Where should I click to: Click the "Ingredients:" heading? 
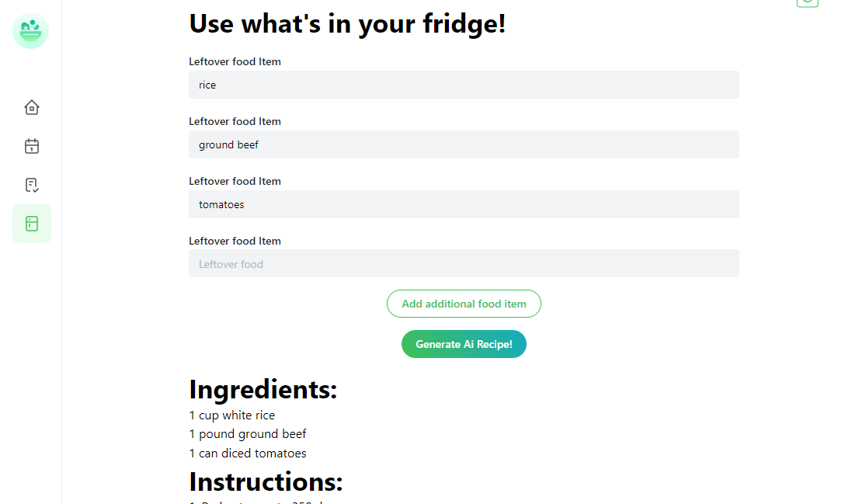click(263, 389)
